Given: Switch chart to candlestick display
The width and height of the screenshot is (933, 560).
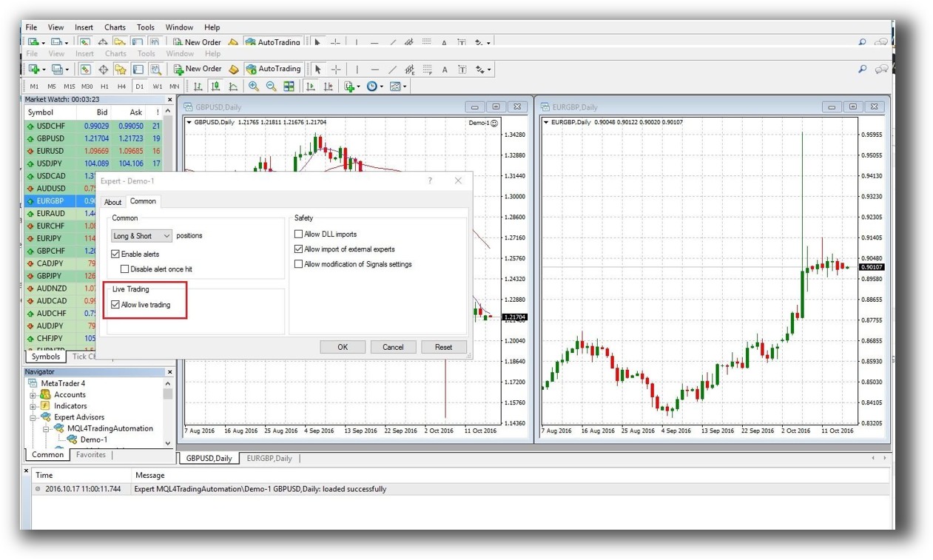Looking at the screenshot, I should [216, 87].
